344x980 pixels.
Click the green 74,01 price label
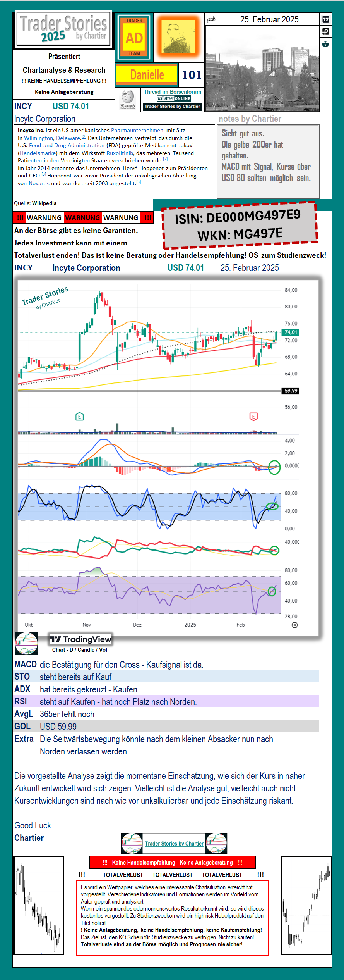pyautogui.click(x=290, y=332)
